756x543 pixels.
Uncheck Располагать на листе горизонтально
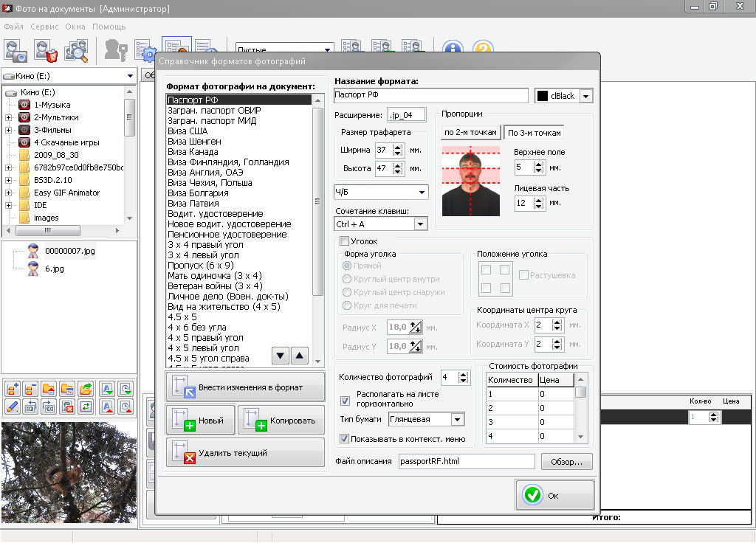(343, 401)
